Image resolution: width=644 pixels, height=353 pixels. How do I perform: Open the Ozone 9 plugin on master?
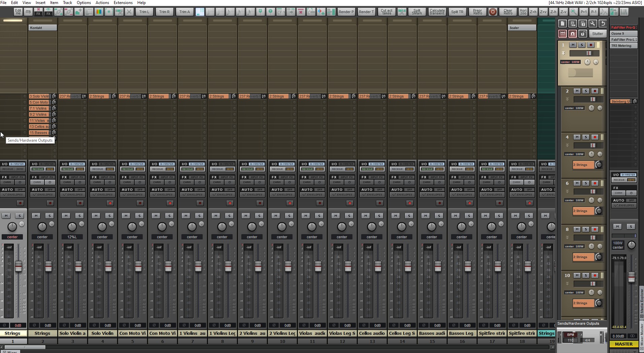pyautogui.click(x=623, y=34)
